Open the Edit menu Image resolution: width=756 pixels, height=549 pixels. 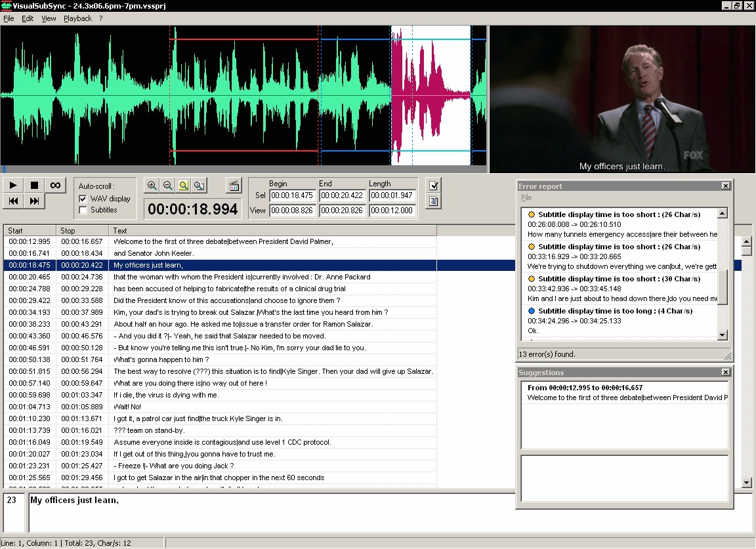[x=27, y=18]
